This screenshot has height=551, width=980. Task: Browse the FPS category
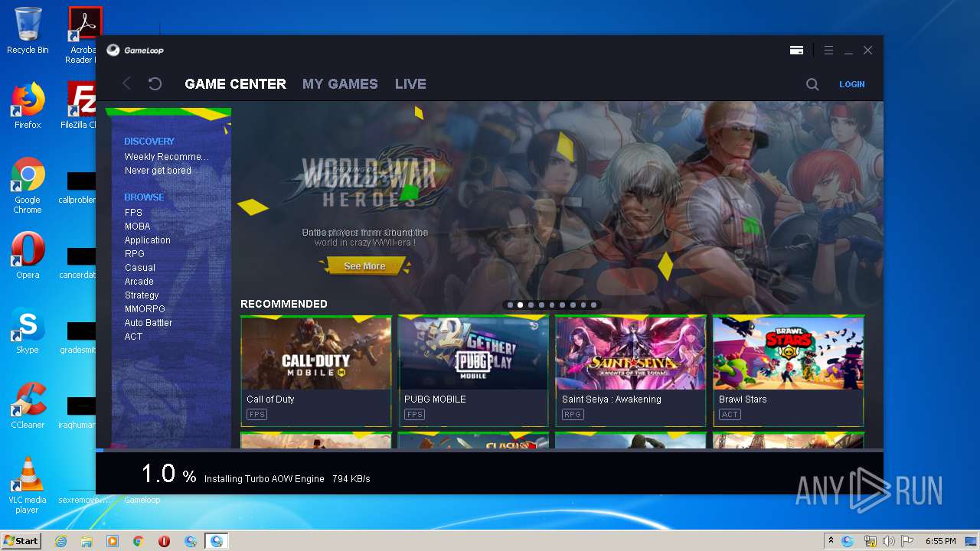pyautogui.click(x=133, y=213)
